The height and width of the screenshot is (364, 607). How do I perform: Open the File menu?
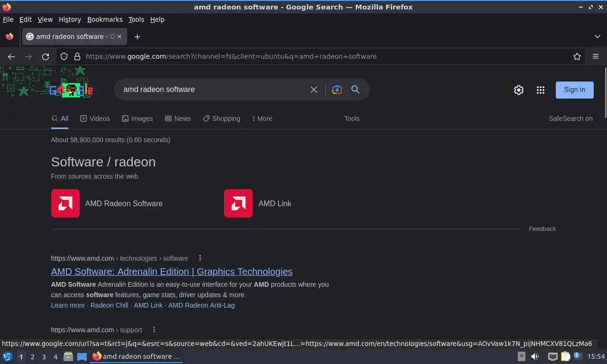pyautogui.click(x=8, y=19)
